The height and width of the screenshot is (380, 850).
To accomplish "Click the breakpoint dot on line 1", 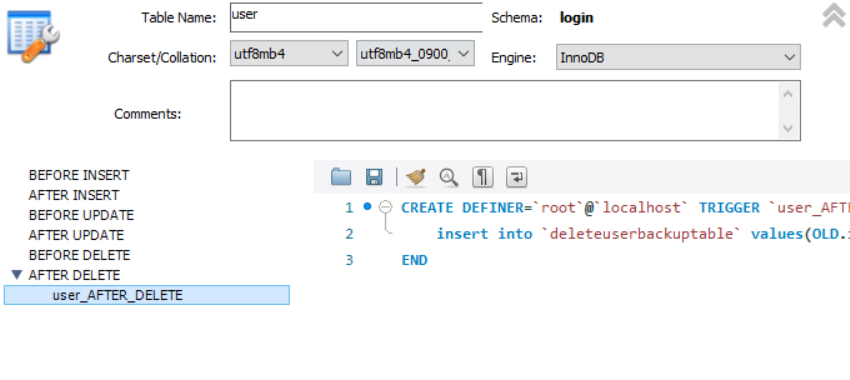I will pos(368,207).
